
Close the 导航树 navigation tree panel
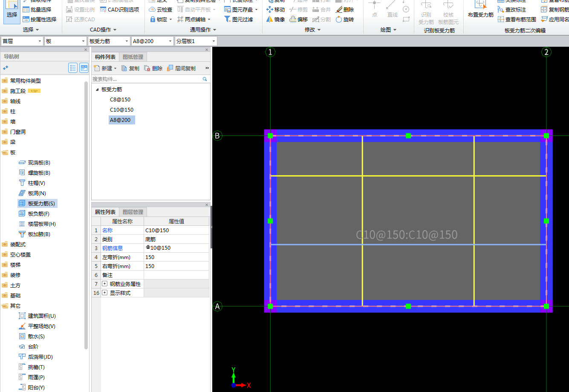click(86, 50)
